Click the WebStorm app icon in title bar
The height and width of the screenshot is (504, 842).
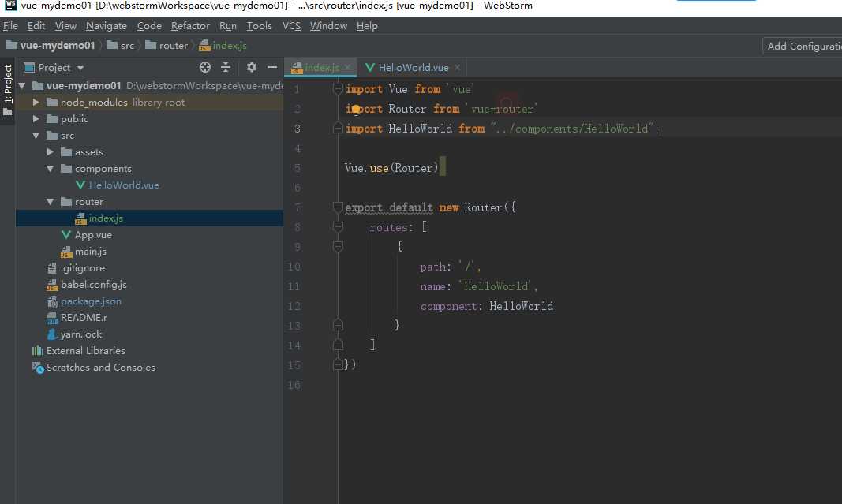(x=10, y=6)
